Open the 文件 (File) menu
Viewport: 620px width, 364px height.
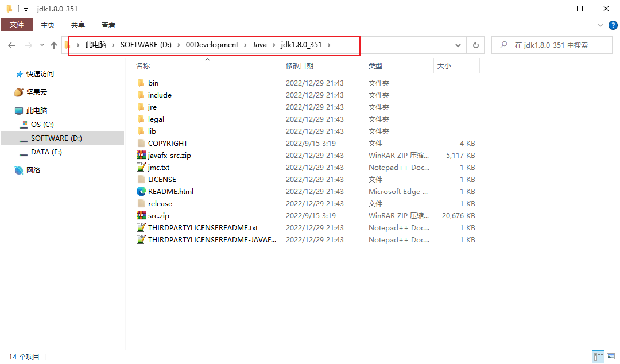click(x=17, y=25)
